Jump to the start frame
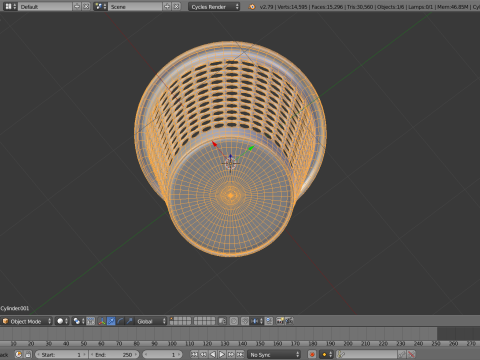480x360 pixels. (194, 355)
